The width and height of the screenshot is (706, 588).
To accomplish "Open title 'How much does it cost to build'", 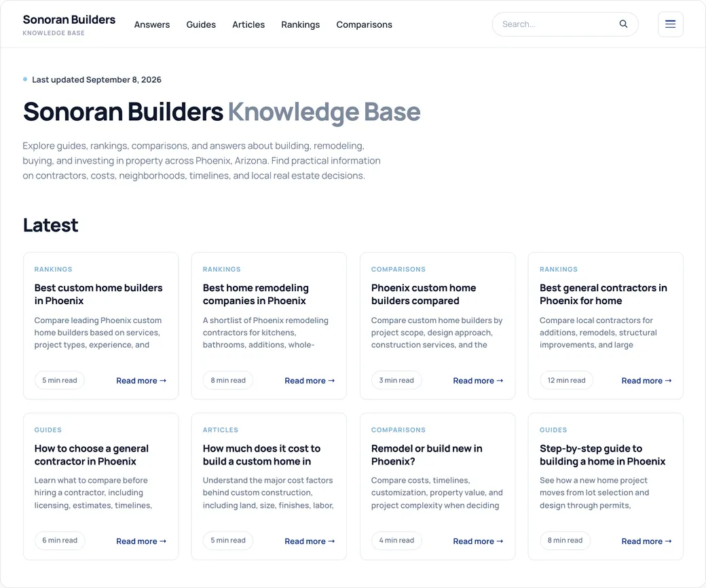I will pyautogui.click(x=261, y=455).
